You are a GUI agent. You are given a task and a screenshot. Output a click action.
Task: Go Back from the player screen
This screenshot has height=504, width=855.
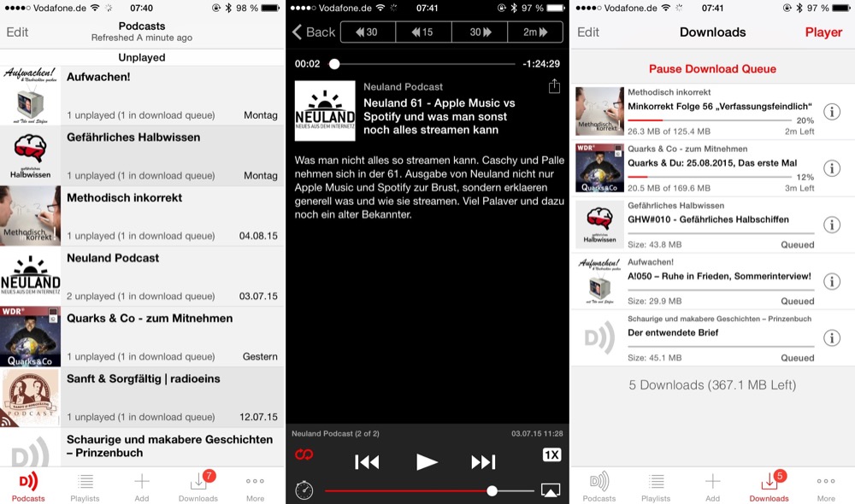coord(314,32)
